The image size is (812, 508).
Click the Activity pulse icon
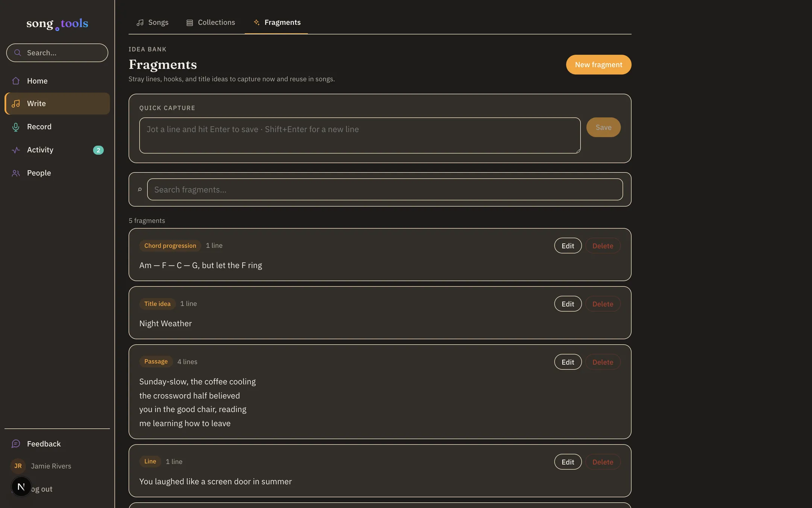tap(16, 150)
